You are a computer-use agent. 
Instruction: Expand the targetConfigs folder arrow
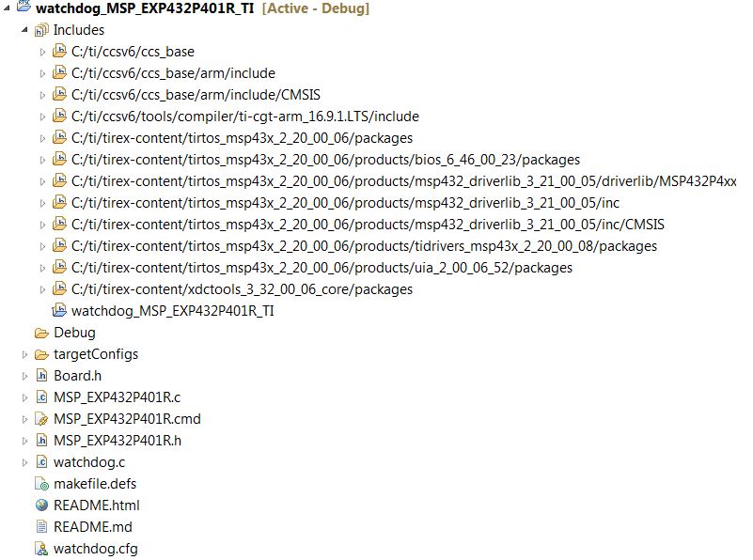(24, 354)
